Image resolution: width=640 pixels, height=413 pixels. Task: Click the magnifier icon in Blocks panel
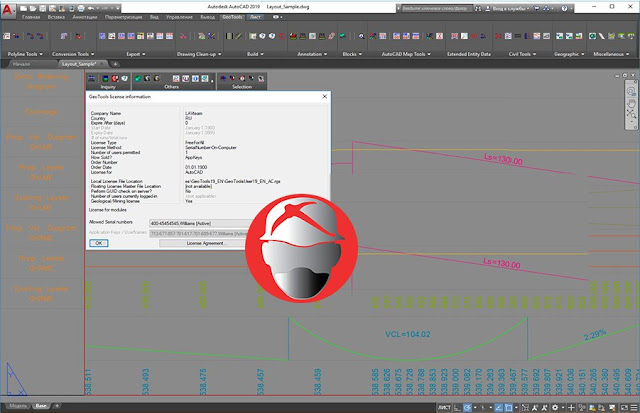362,36
